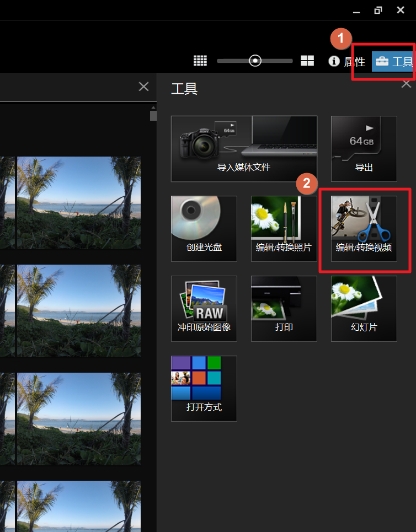416x532 pixels.
Task: Click the small thumbnails grid icon
Action: click(x=200, y=61)
